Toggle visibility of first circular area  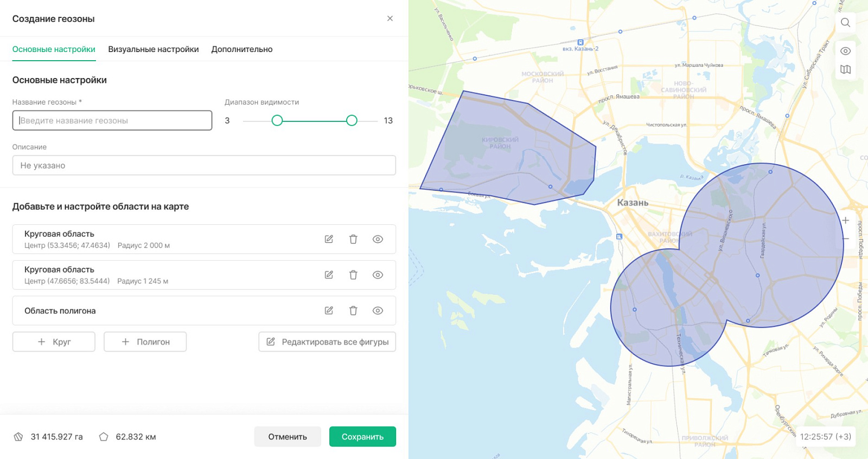[x=378, y=239]
